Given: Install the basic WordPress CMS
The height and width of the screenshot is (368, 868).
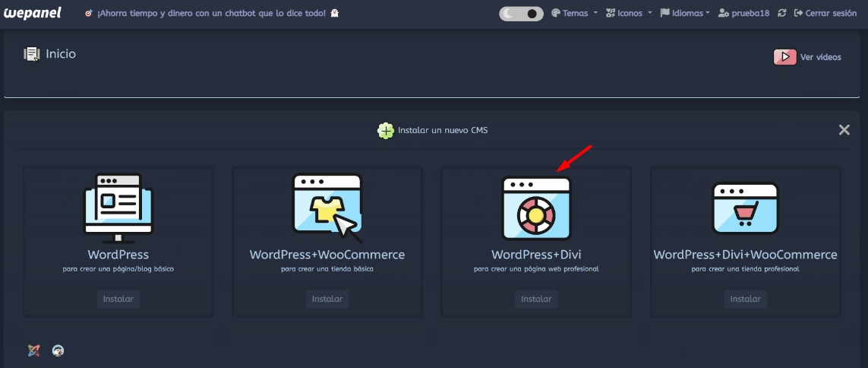Looking at the screenshot, I should (118, 300).
